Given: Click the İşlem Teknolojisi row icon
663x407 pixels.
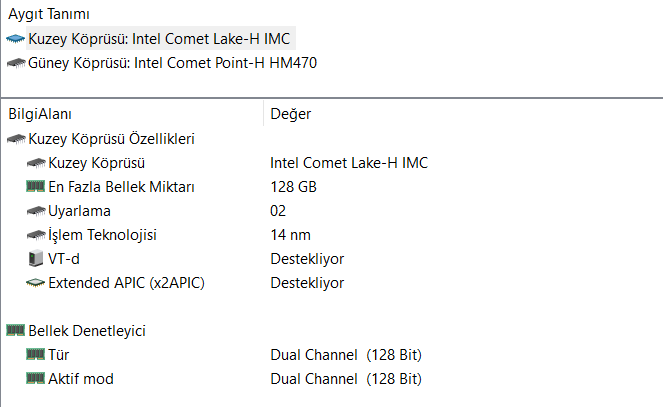Looking at the screenshot, I should [36, 235].
